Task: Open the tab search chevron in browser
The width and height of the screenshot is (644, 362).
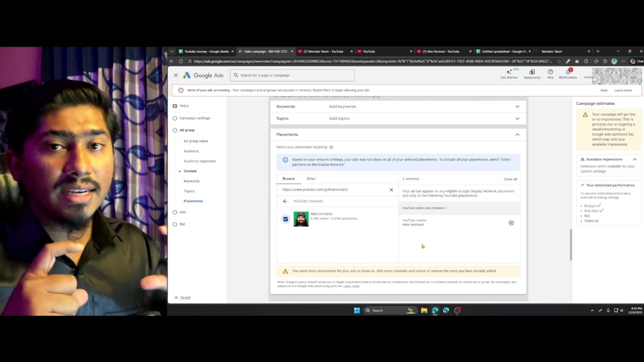Action: [x=172, y=51]
